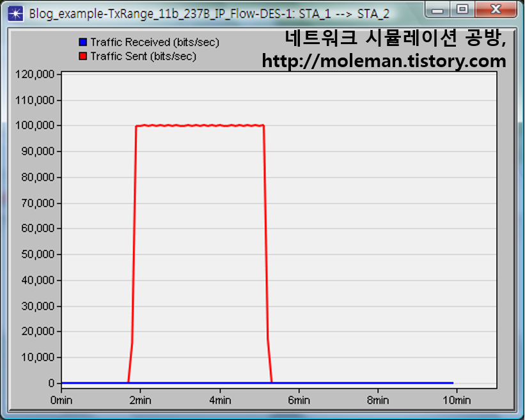Close the STA_1 --> STA_2 graph window
The width and height of the screenshot is (525, 420).
(x=496, y=10)
